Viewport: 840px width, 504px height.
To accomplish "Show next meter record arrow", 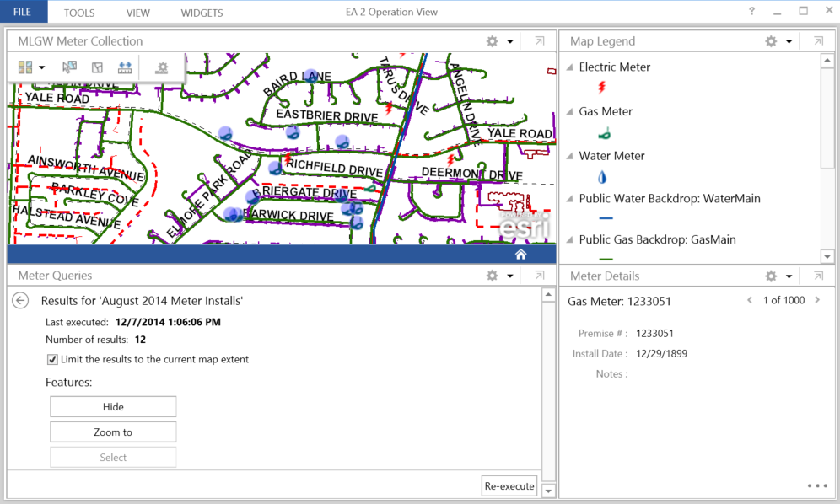I will (x=817, y=300).
